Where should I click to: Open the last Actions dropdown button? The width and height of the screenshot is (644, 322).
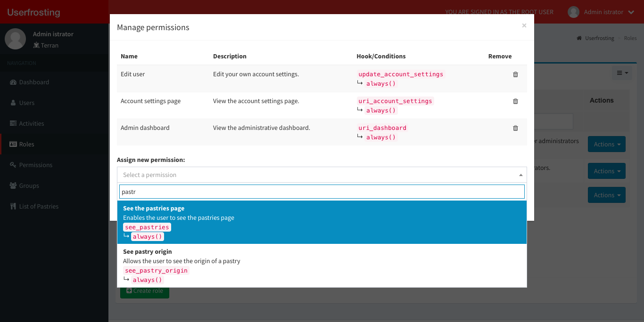(x=606, y=195)
